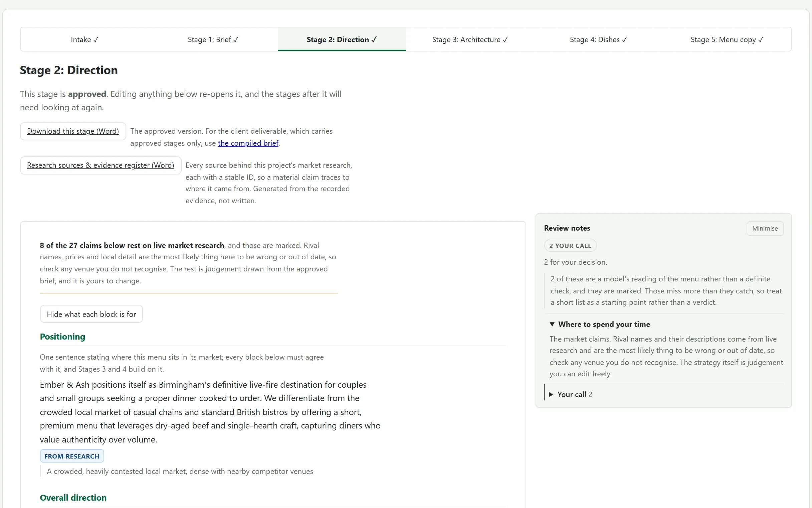Click '2 for your decision.' text

(x=576, y=262)
